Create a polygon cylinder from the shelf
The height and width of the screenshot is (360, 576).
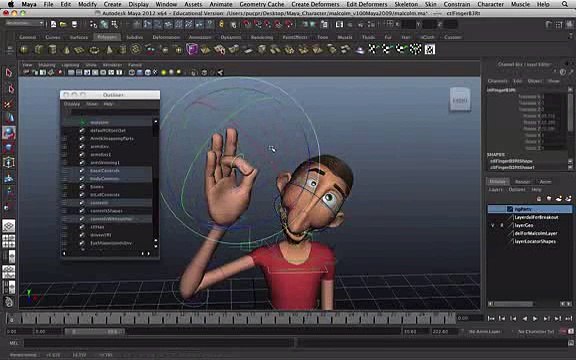point(53,49)
